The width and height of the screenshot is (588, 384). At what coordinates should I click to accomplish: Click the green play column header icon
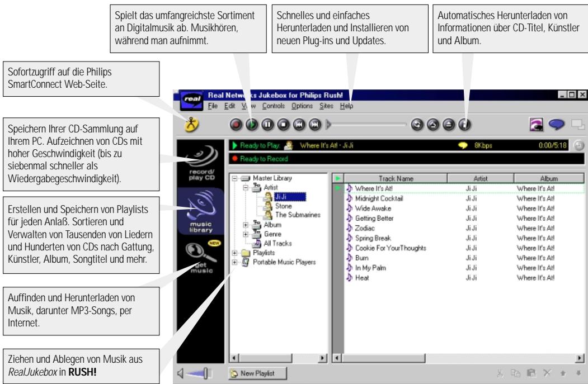[338, 179]
